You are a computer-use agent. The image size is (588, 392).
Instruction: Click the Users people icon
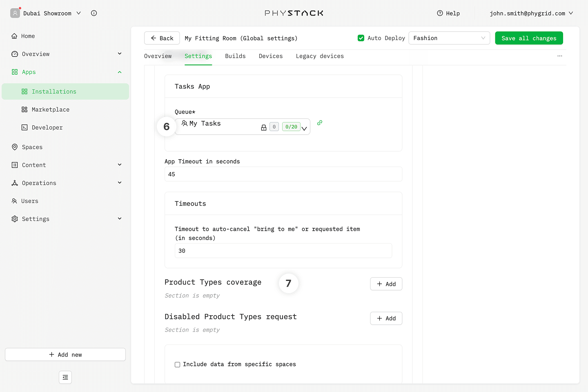pos(14,201)
